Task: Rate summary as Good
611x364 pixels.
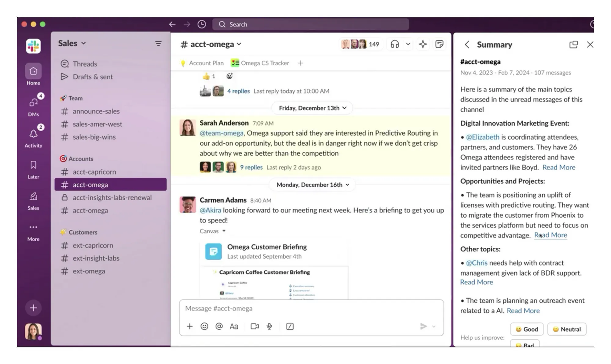Action: pos(526,329)
